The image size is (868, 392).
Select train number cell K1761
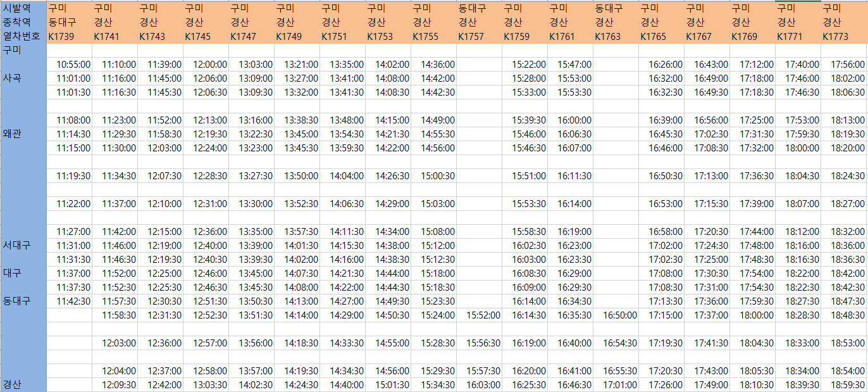[571, 36]
